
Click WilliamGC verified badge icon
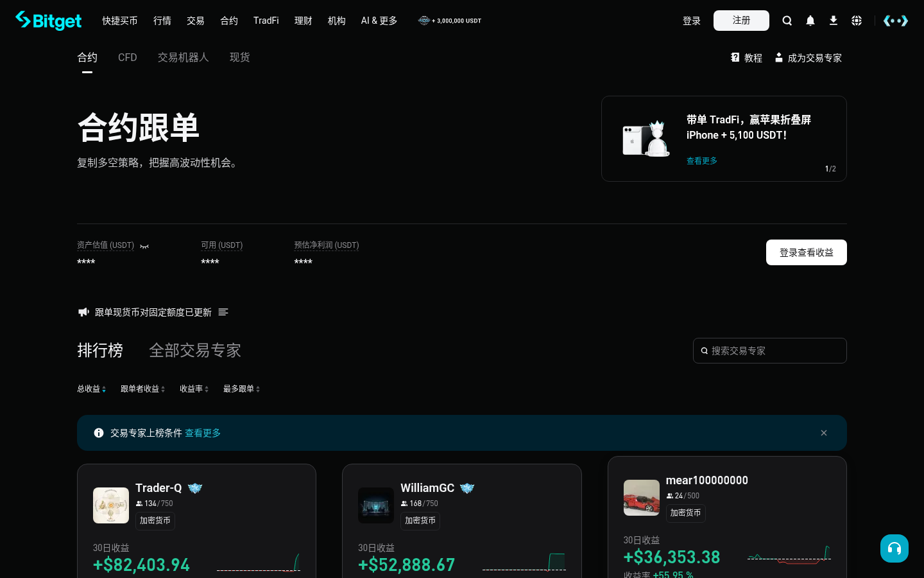467,488
